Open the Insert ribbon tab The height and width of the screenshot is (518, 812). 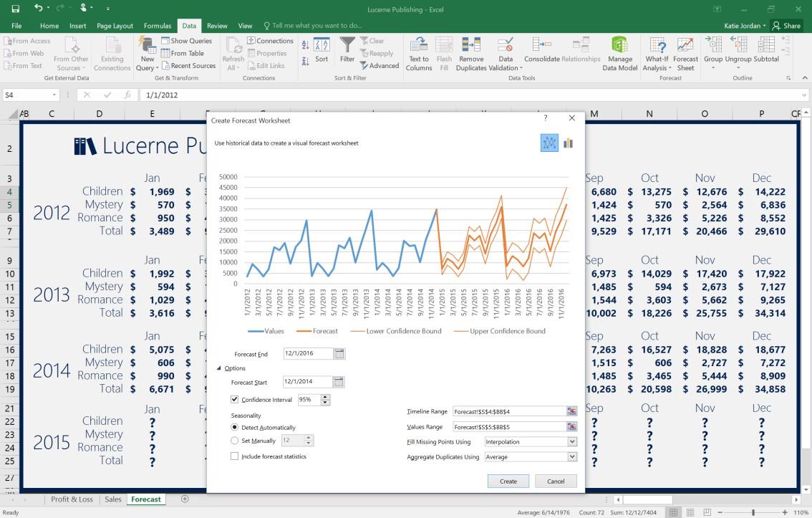77,25
